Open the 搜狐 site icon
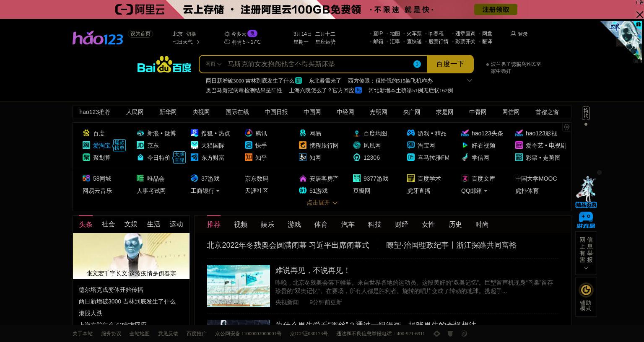 pos(195,133)
